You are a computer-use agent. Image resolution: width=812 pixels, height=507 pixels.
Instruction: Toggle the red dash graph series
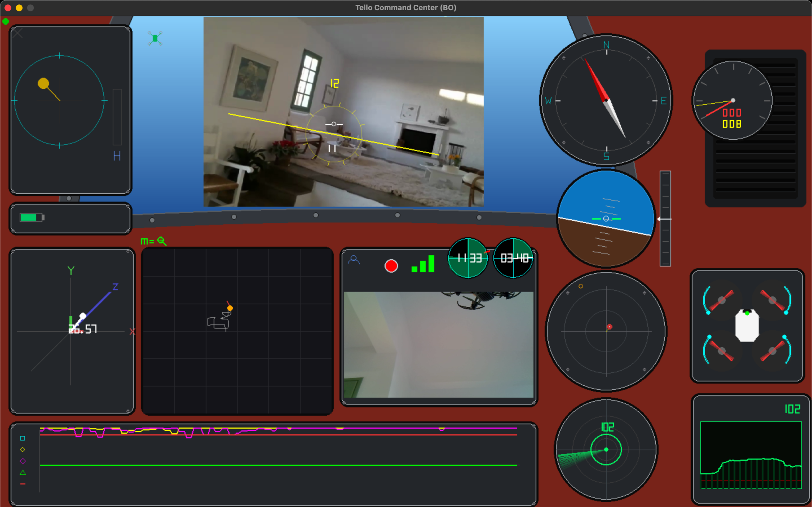[23, 484]
